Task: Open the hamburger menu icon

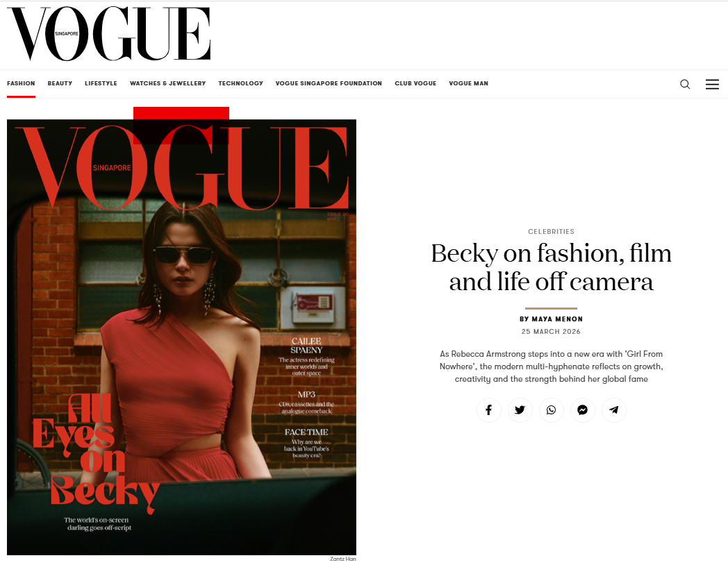Action: 712,84
